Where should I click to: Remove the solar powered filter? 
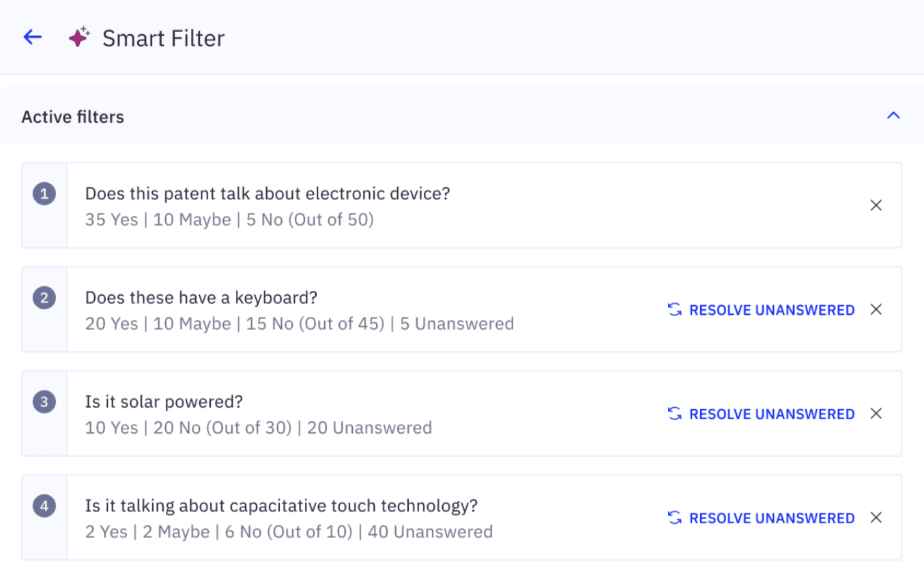(x=876, y=413)
